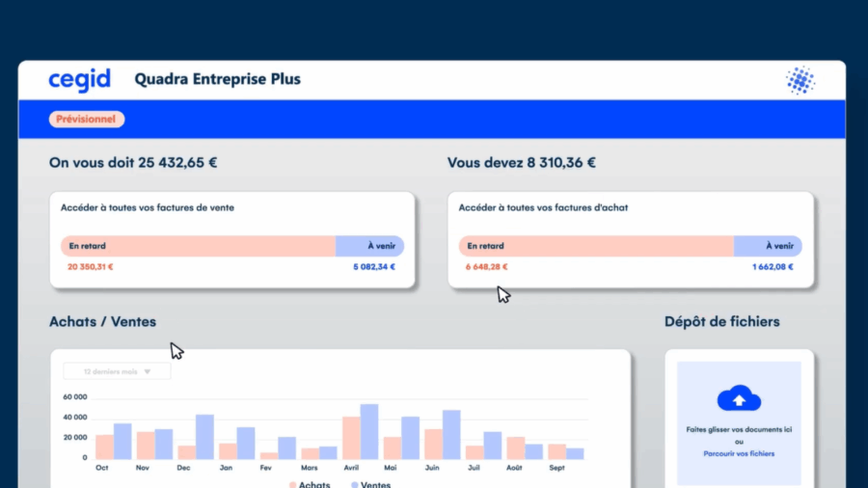868x488 pixels.
Task: Click the Sept month label on chart axis
Action: pos(556,468)
